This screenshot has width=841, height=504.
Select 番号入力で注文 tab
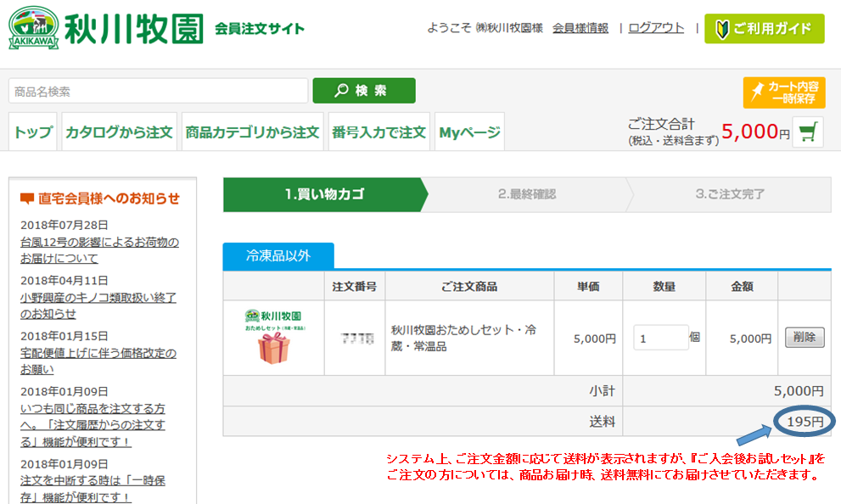tap(379, 132)
